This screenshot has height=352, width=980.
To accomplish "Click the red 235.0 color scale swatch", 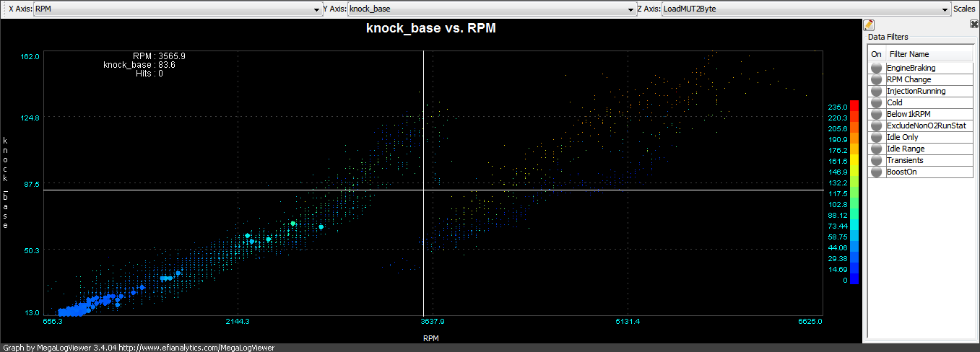I will (854, 105).
